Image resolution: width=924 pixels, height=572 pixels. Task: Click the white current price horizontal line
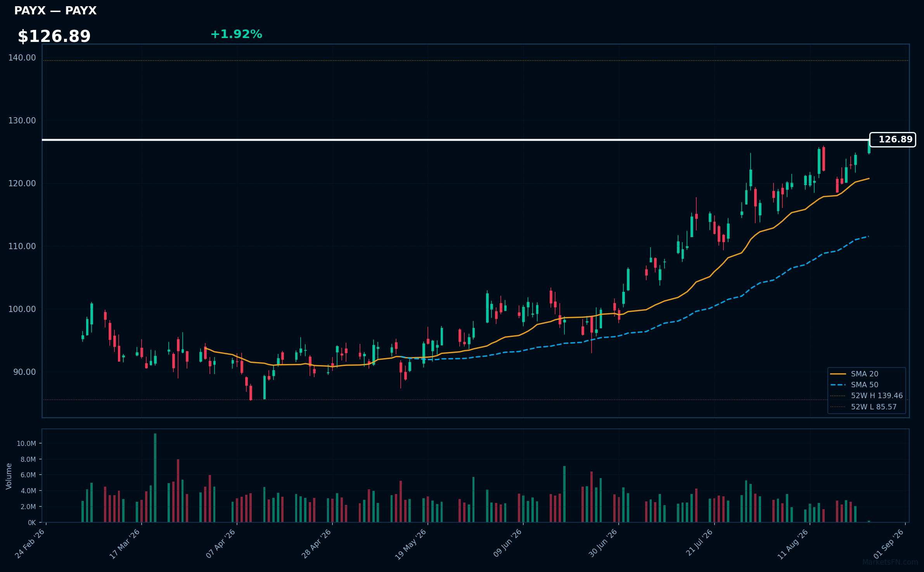pyautogui.click(x=456, y=140)
